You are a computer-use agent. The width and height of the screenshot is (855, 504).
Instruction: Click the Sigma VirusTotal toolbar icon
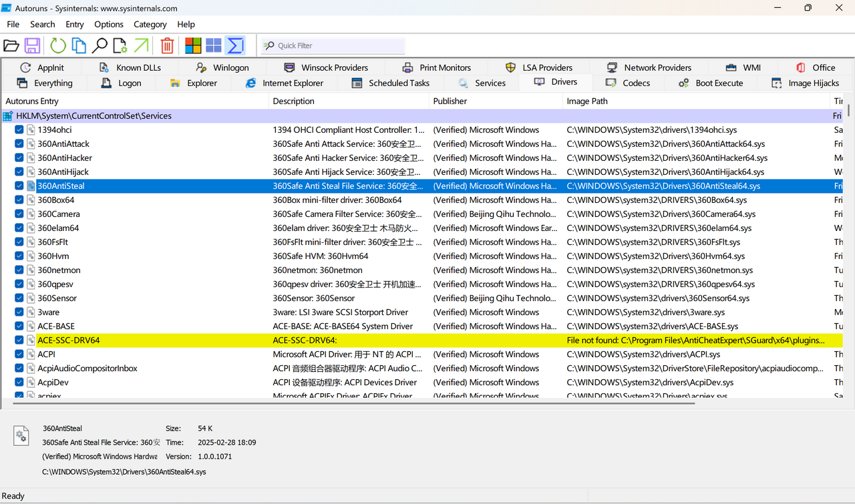pos(235,45)
